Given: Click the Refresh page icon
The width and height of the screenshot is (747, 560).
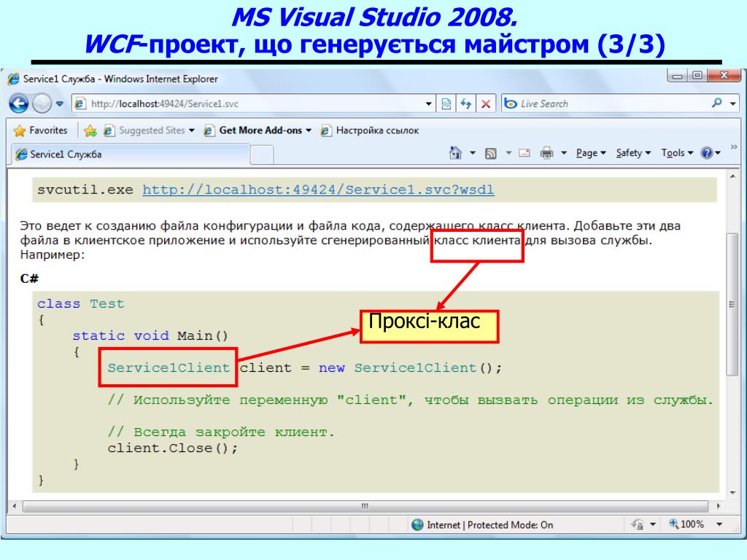Looking at the screenshot, I should coord(466,104).
